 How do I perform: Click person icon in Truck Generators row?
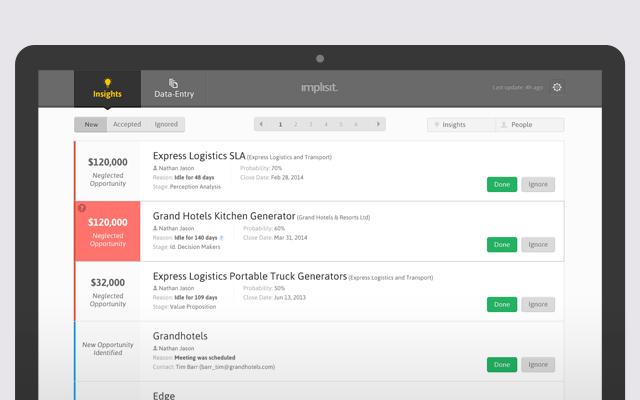pyautogui.click(x=155, y=288)
